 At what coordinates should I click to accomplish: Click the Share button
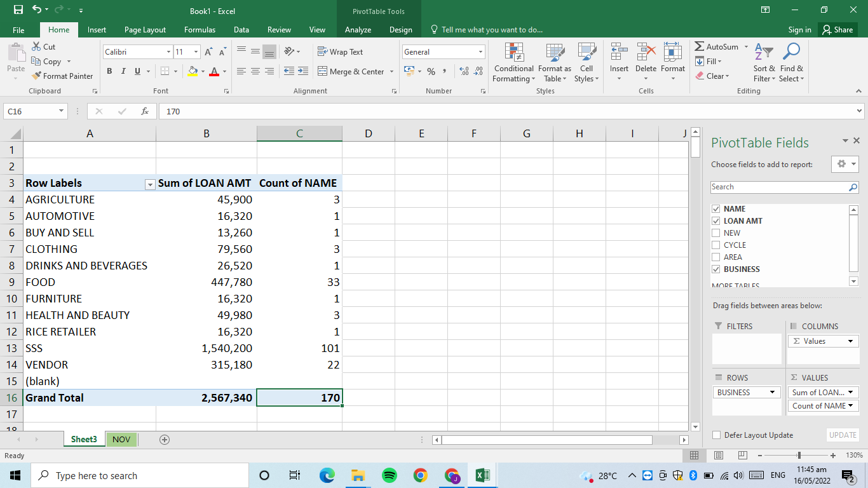[x=836, y=30]
